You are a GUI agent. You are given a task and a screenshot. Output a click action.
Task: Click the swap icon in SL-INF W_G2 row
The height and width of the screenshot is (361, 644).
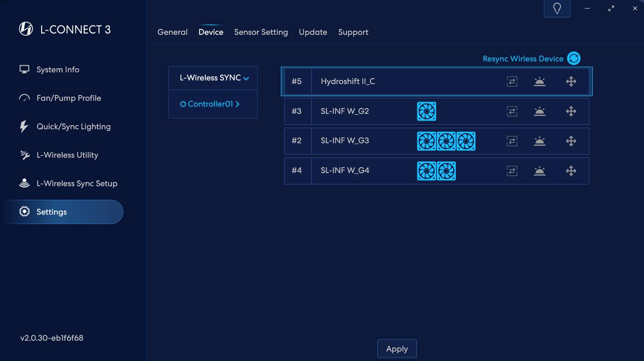[512, 111]
